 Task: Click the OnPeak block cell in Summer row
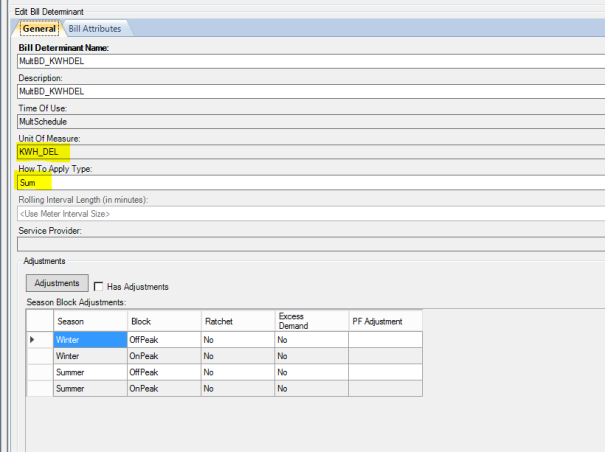click(x=164, y=388)
